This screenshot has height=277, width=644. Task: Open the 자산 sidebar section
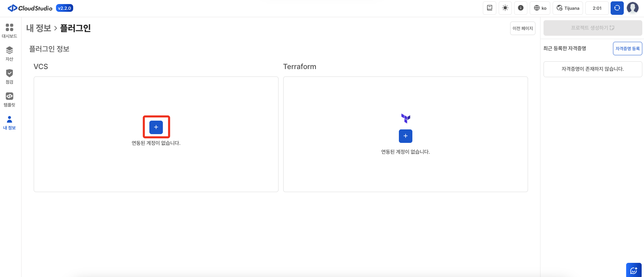9,54
